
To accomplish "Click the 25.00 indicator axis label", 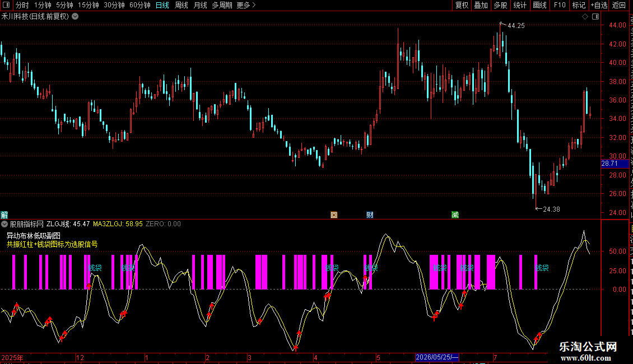I will (x=618, y=271).
